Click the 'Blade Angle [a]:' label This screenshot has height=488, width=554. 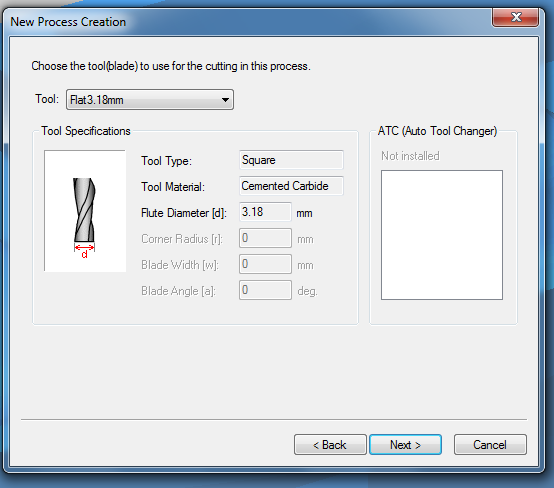click(x=178, y=291)
